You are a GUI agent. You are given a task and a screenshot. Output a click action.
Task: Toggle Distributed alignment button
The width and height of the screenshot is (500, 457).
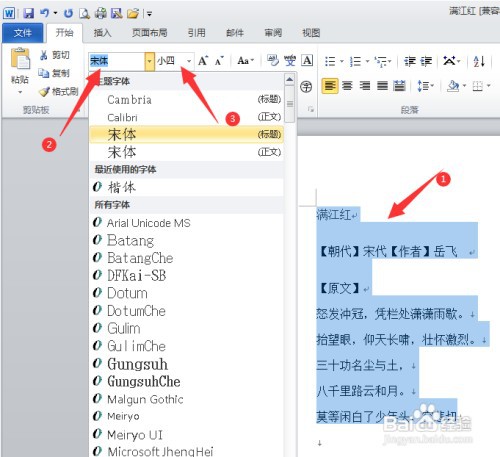(x=399, y=86)
